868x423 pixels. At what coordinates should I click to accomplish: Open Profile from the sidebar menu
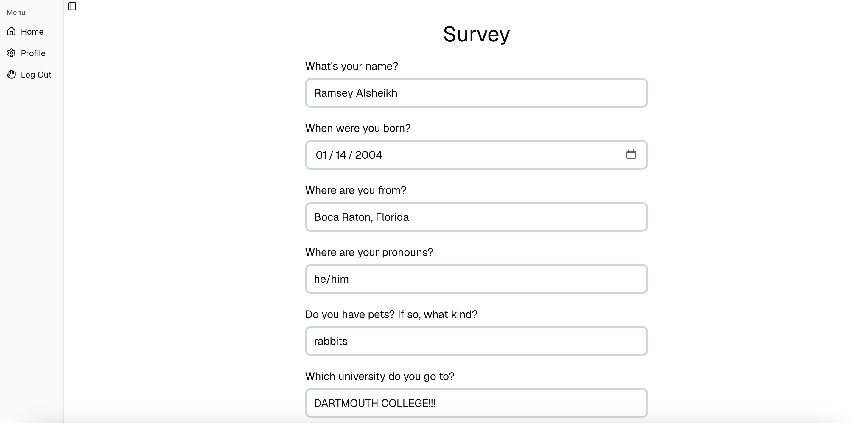coord(33,53)
